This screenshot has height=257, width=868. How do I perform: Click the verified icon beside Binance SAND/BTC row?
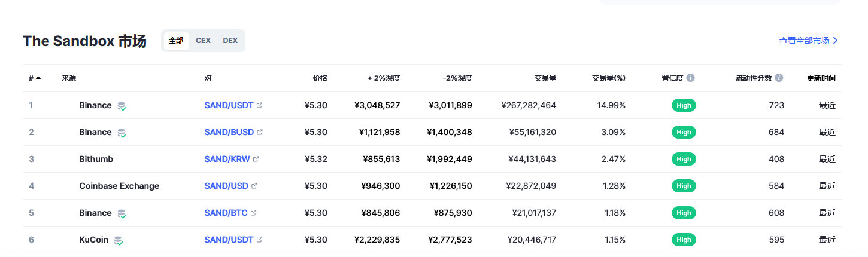coord(122,213)
